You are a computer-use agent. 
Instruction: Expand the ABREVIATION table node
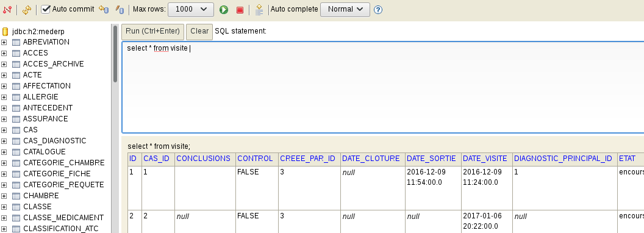coord(4,42)
